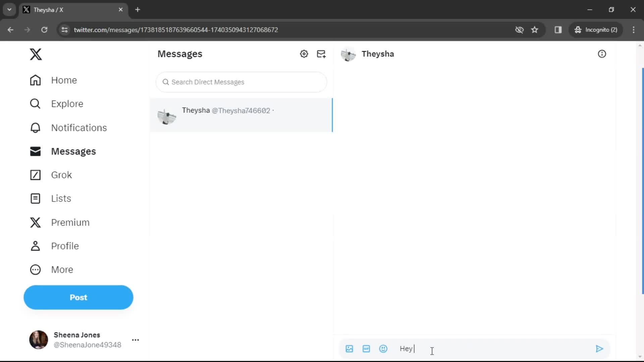The width and height of the screenshot is (644, 362).
Task: Click the blue Post button
Action: (78, 297)
